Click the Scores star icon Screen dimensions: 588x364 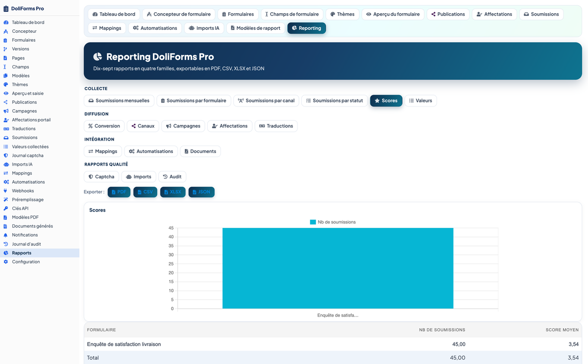pyautogui.click(x=377, y=100)
